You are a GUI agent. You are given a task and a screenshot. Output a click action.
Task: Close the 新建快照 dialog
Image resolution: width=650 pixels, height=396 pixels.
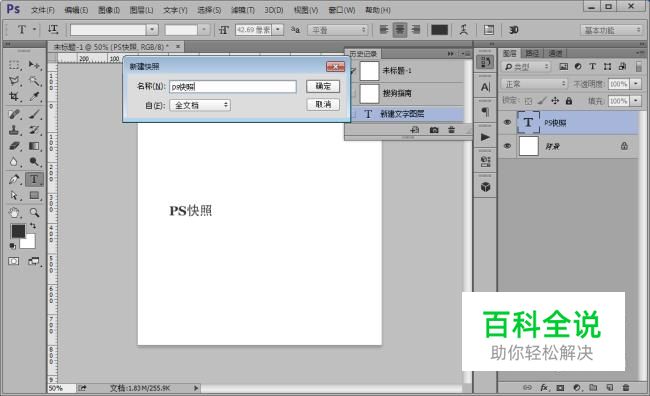[x=335, y=67]
